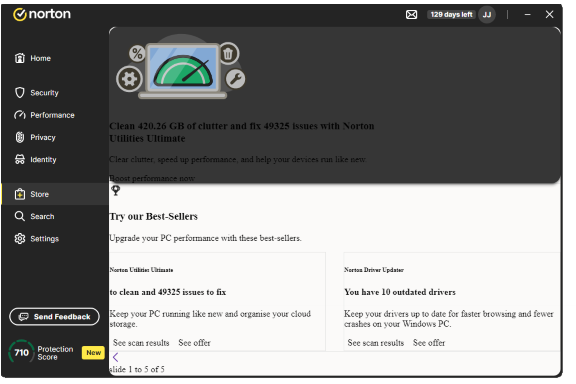Click the 710 Protection Score ring

(21, 353)
